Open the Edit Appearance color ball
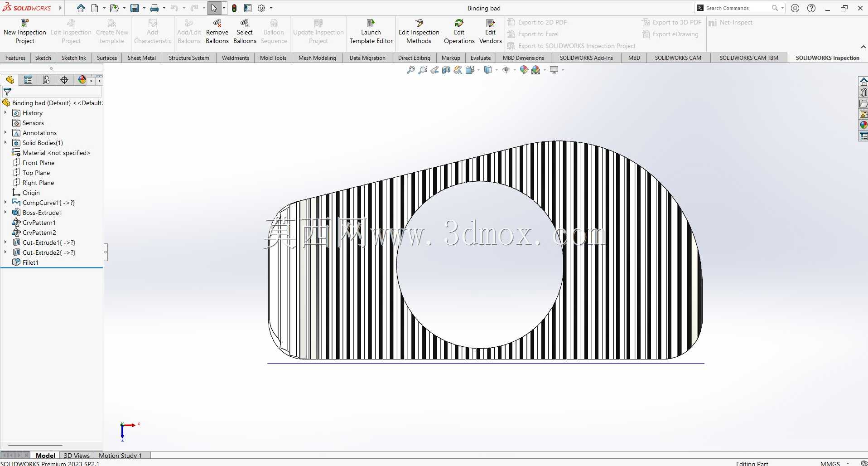 [524, 70]
